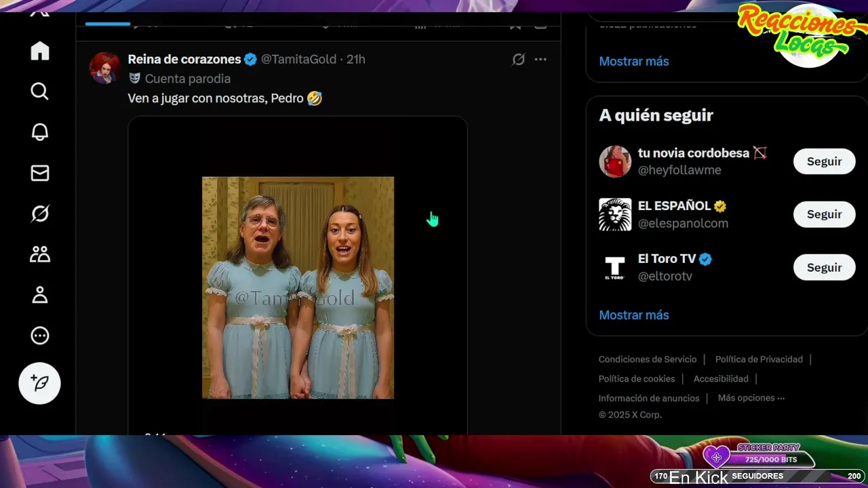Follow El Toro TV account
The height and width of the screenshot is (488, 868).
point(824,267)
